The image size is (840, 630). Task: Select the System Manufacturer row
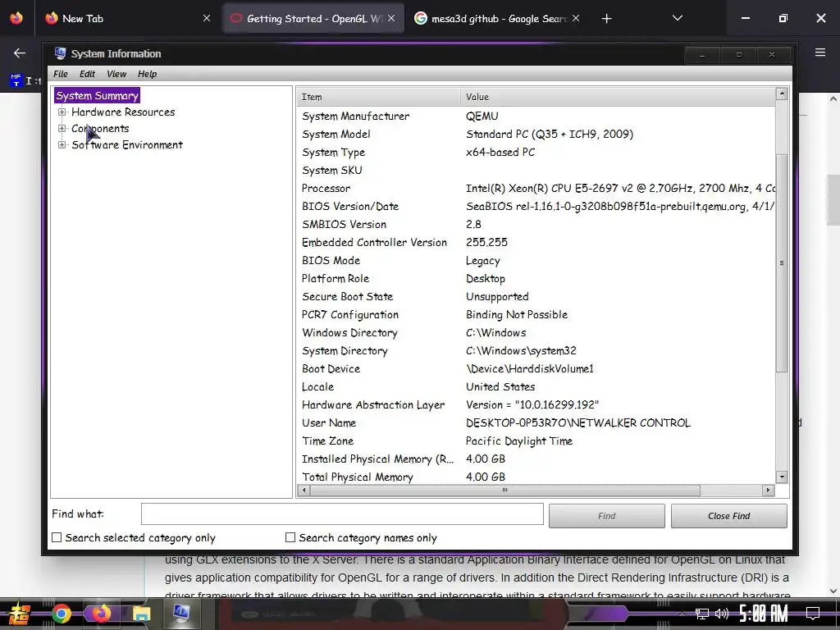click(x=536, y=116)
